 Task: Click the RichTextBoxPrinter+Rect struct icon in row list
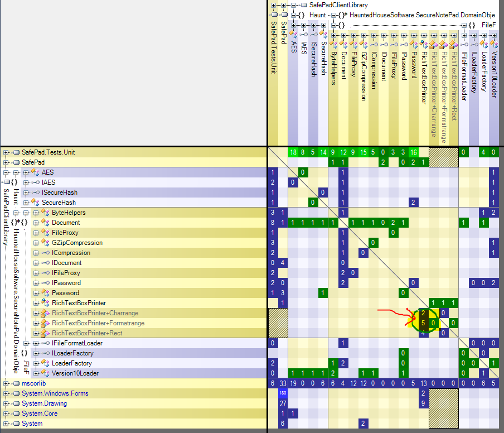coord(46,333)
